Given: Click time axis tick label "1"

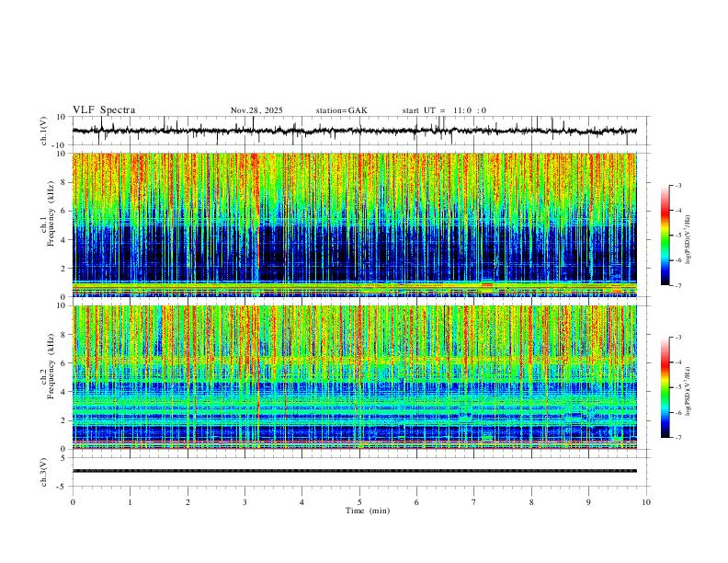Looking at the screenshot, I should (x=130, y=502).
